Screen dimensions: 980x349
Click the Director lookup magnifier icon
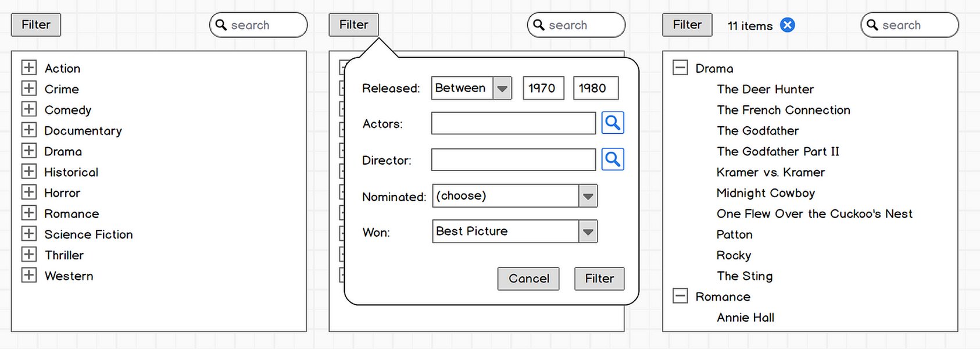(x=613, y=159)
